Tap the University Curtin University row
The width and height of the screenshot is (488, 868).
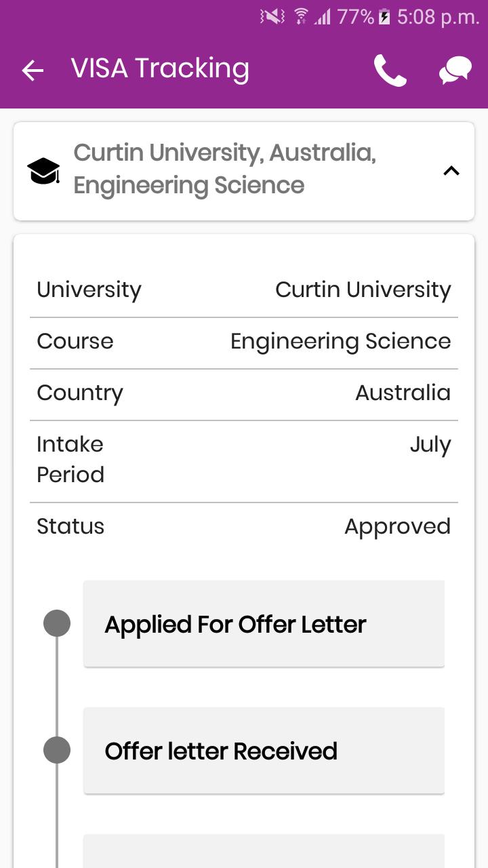point(244,290)
